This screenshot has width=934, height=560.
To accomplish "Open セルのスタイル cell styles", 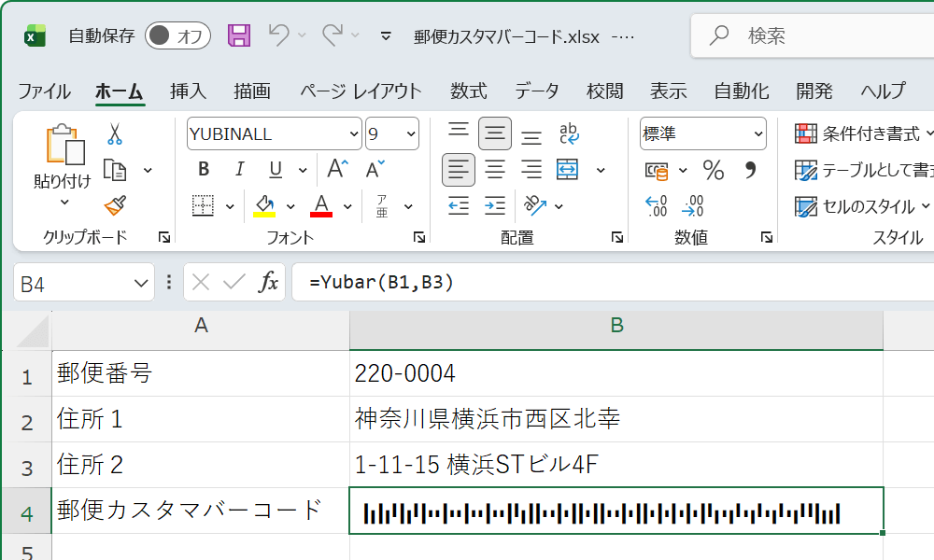I will tap(862, 206).
